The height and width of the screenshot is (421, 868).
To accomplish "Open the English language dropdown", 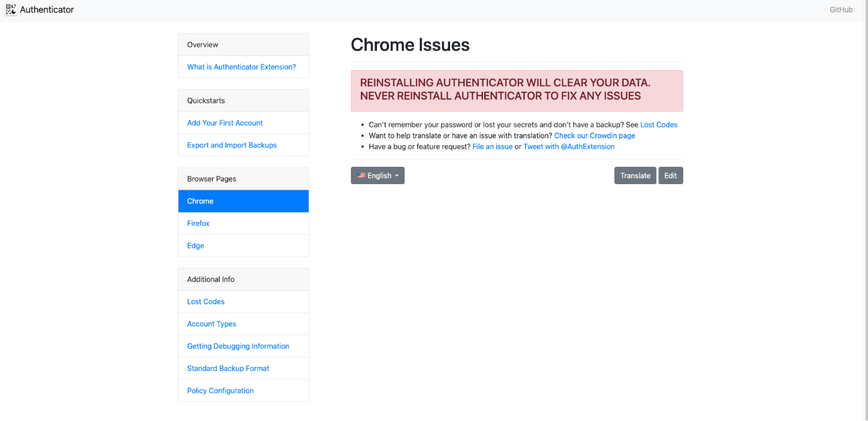I will pos(378,175).
